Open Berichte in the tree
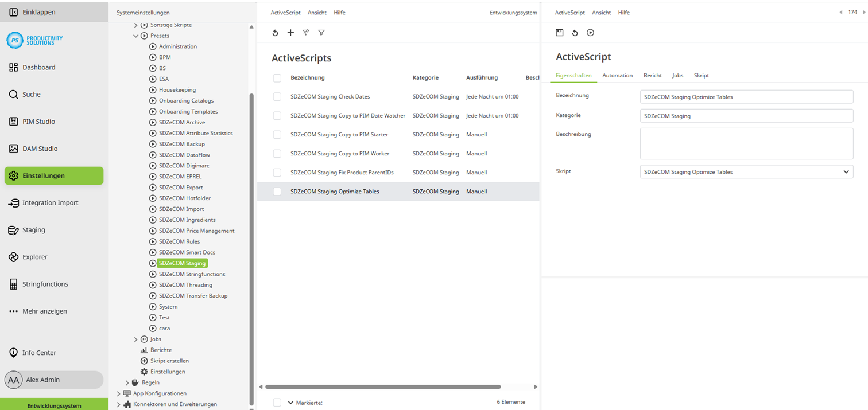Viewport: 868px width, 410px height. pos(161,350)
